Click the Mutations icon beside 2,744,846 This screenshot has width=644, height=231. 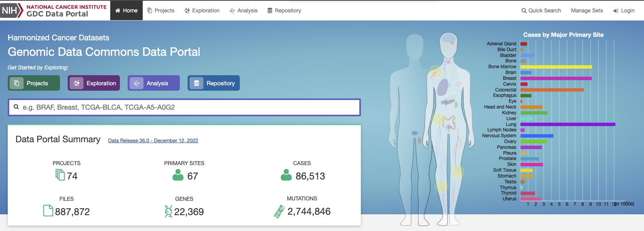click(x=279, y=211)
